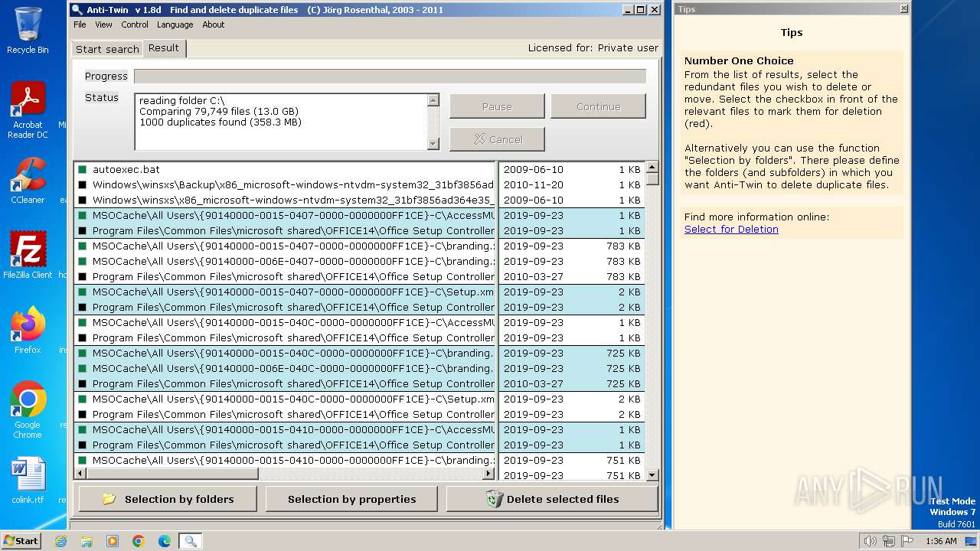Launch Acrobat Reader DC from the desktop
The width and height of the screenshot is (980, 551).
[x=28, y=110]
